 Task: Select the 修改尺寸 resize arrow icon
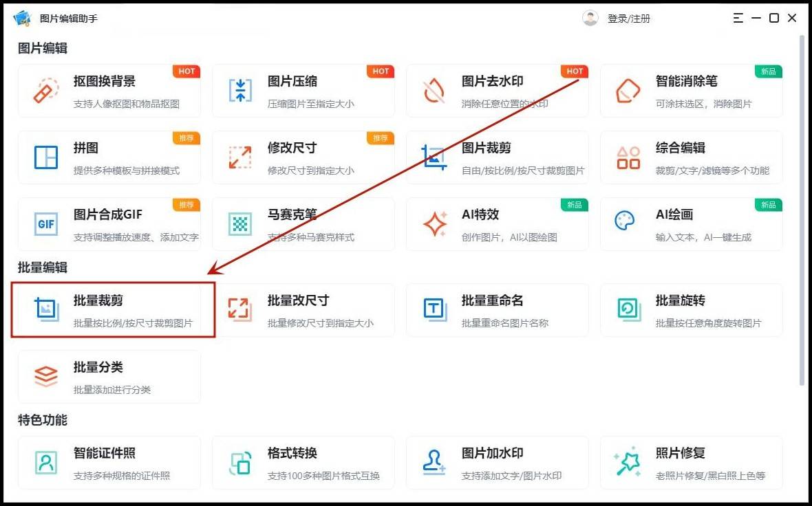click(x=240, y=157)
